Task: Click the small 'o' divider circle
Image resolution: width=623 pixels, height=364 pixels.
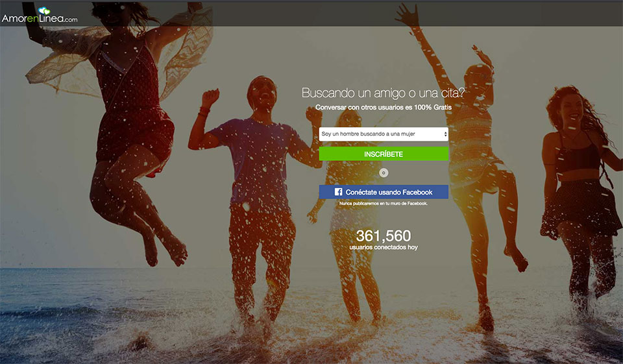Action: coord(383,173)
